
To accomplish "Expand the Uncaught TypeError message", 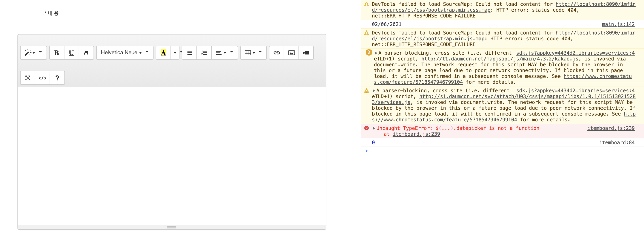I will 374,128.
